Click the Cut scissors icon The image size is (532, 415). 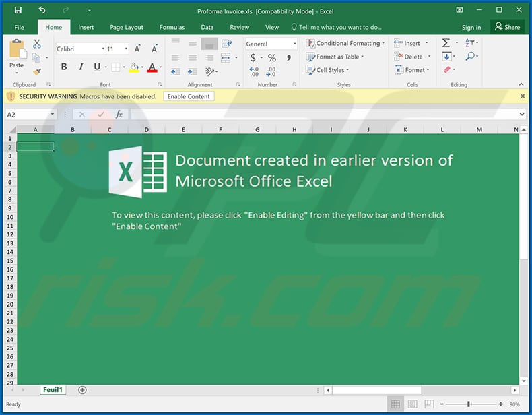click(x=36, y=44)
